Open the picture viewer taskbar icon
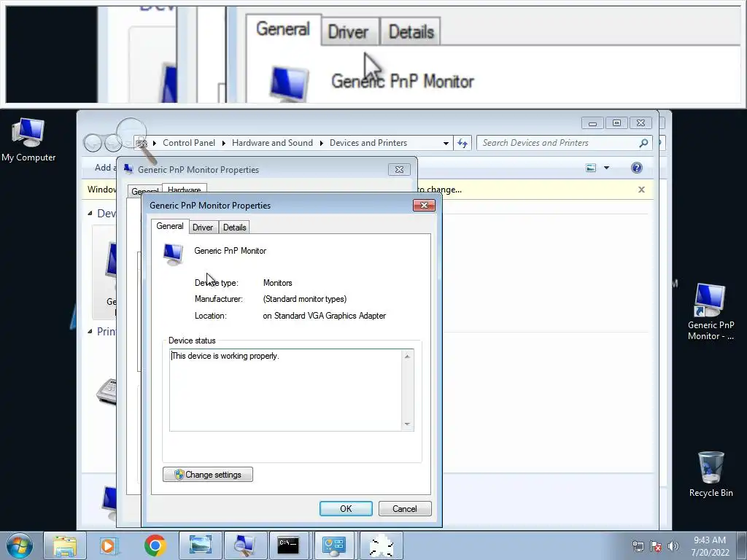Screen dimensions: 747x560 coord(200,545)
